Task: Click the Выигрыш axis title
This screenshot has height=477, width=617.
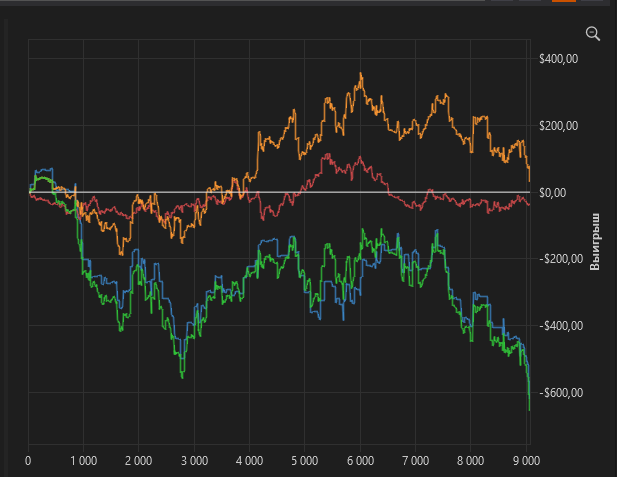Action: pos(595,242)
